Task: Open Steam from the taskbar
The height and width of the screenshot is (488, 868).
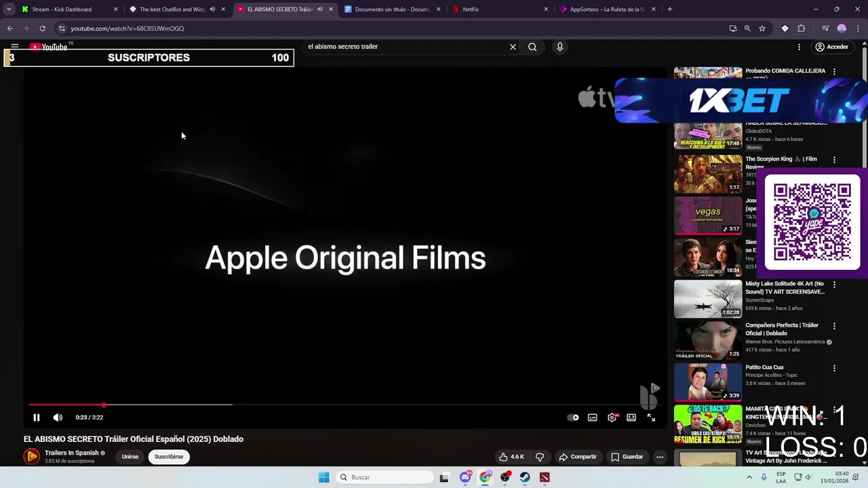Action: [525, 477]
